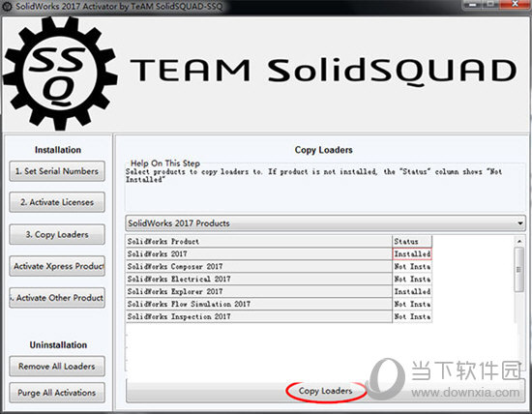Image resolution: width=532 pixels, height=414 pixels.
Task: Click the window title bar app icon
Action: [7, 6]
